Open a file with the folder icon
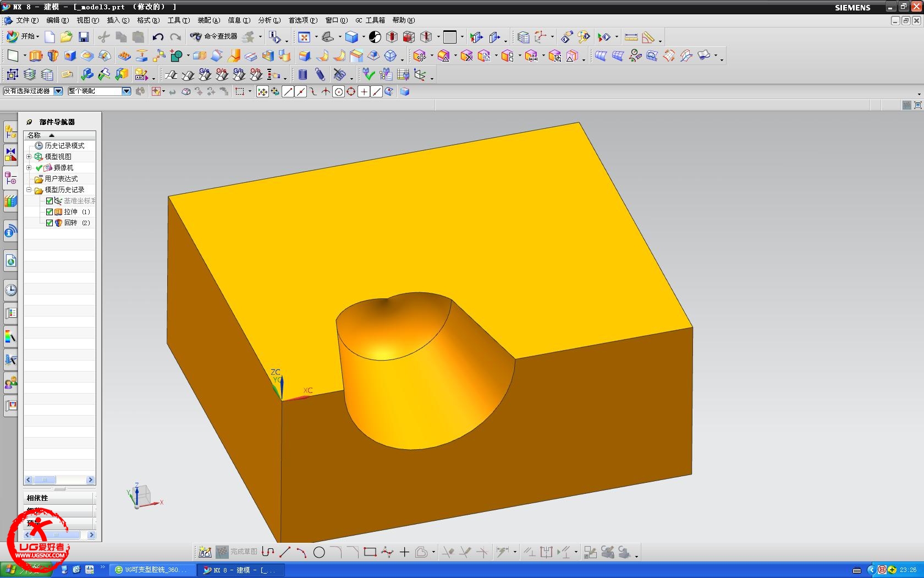 click(x=67, y=37)
